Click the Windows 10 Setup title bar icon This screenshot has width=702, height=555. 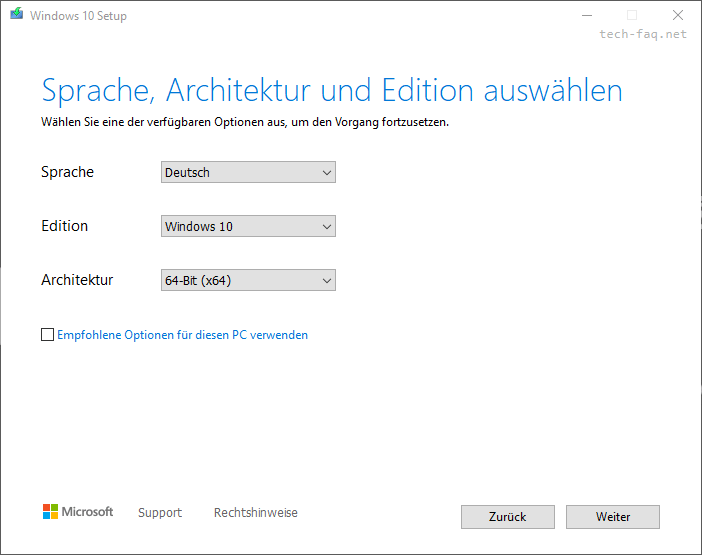[17, 14]
